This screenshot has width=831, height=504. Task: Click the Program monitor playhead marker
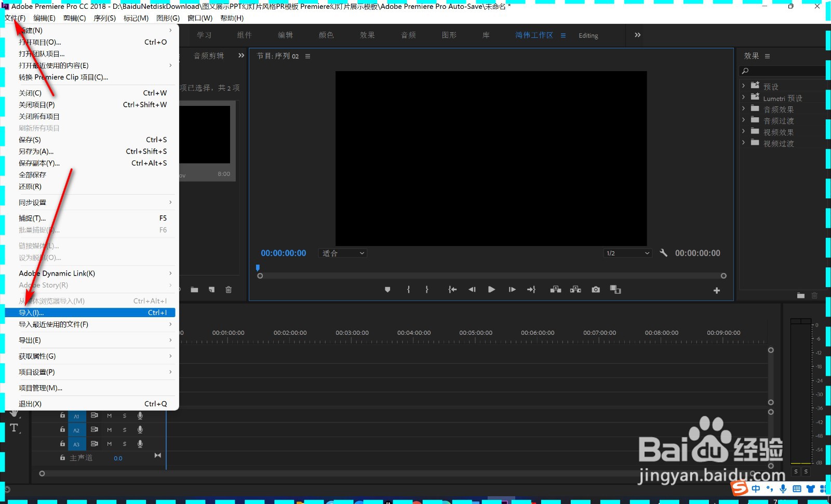point(258,268)
